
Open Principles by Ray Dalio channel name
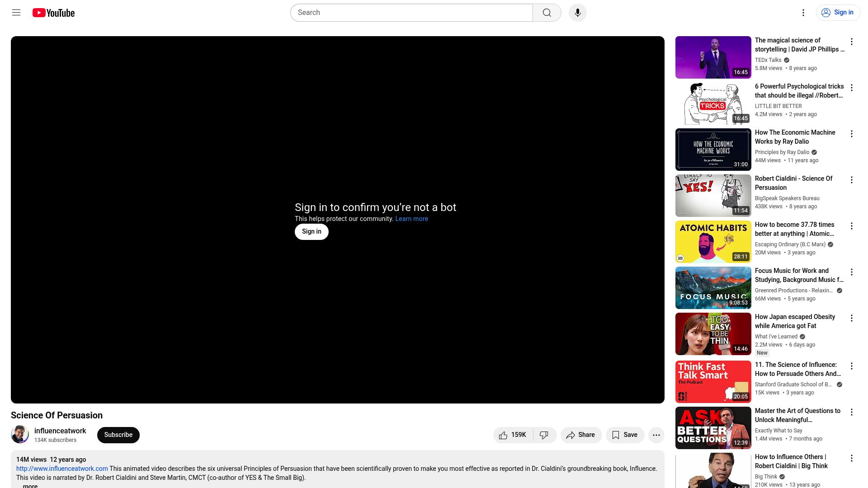[782, 152]
